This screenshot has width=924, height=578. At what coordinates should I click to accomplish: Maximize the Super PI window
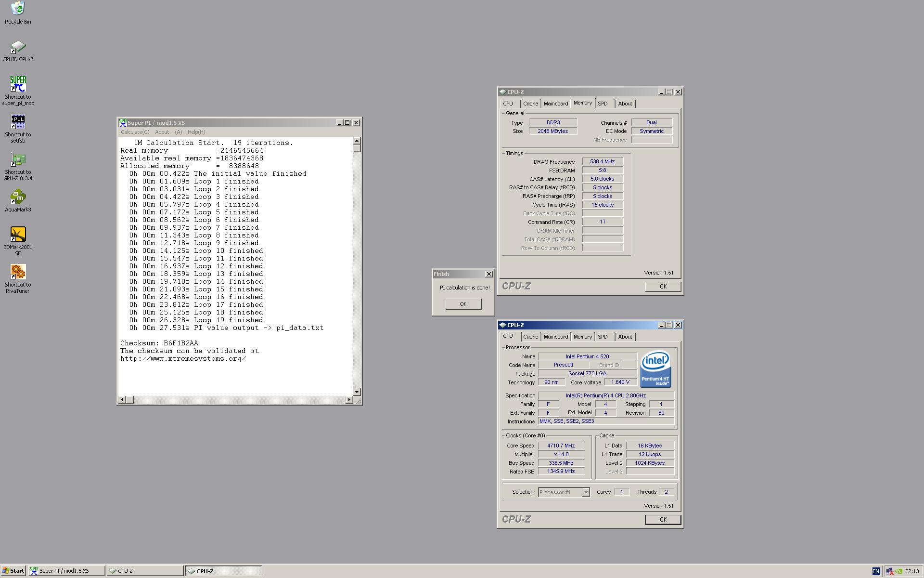click(x=347, y=123)
